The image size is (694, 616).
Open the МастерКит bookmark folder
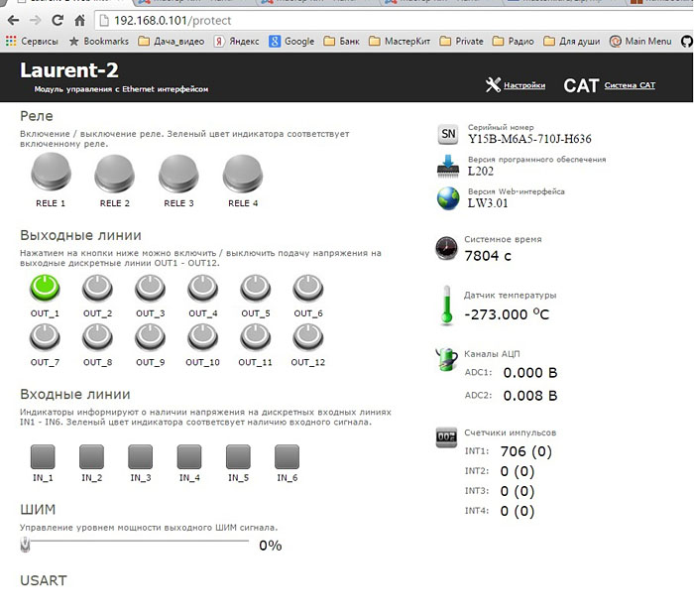coord(402,42)
